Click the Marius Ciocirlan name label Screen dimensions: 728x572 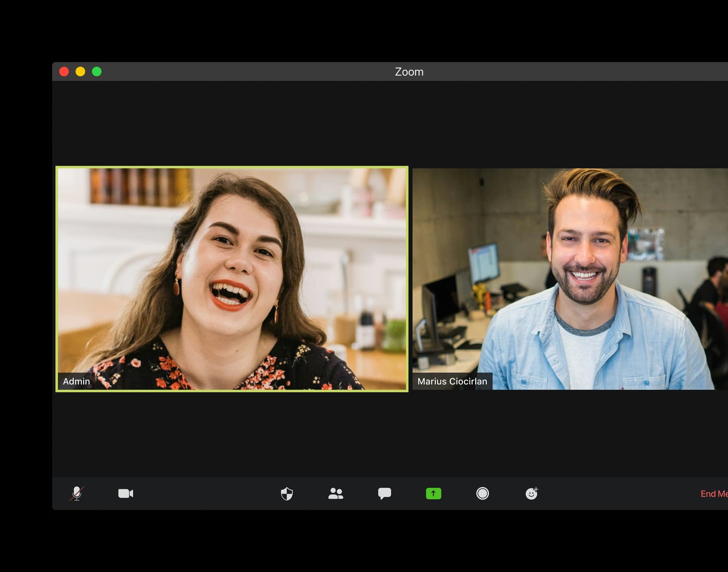pos(452,381)
